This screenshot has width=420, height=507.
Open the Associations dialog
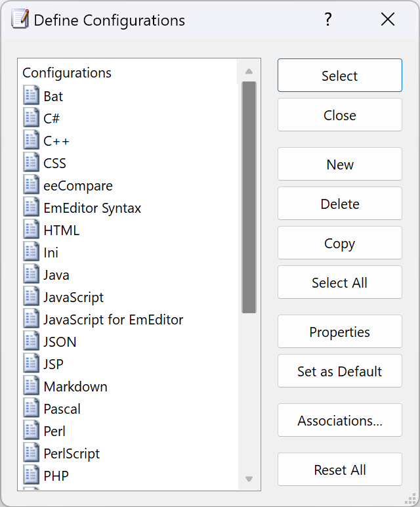[340, 420]
